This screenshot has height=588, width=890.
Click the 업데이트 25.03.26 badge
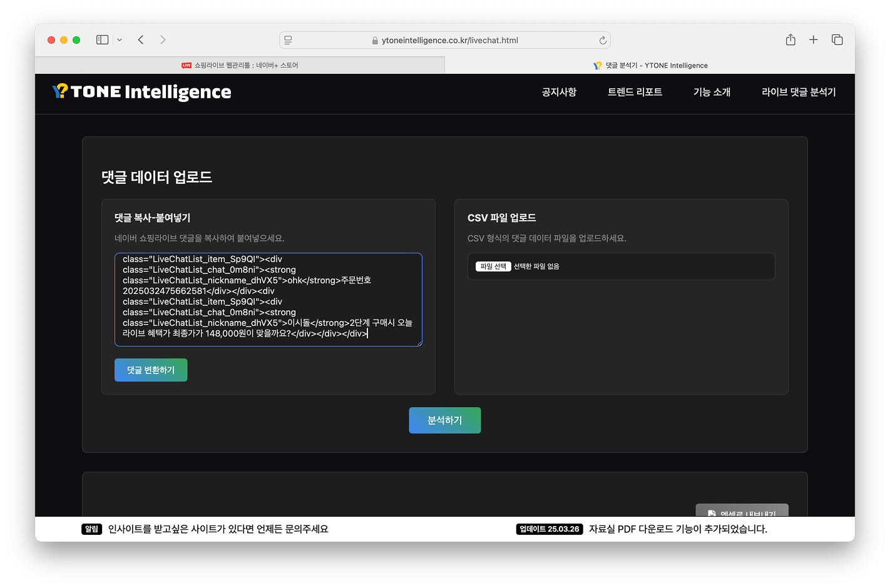pos(550,529)
